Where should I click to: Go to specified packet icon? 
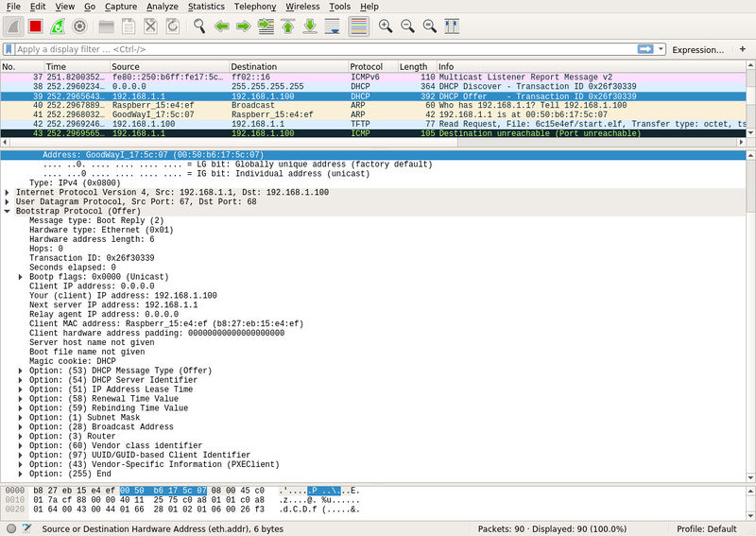pos(266,26)
